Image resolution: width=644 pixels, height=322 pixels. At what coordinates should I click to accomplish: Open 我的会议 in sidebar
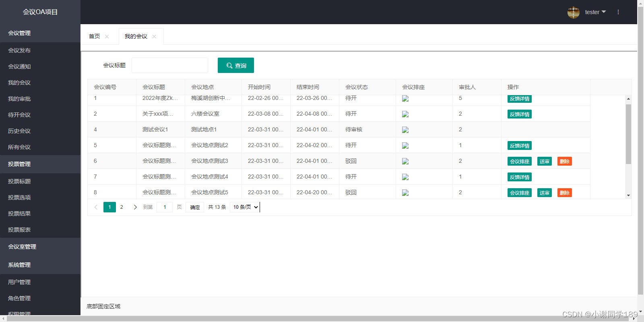[x=40, y=83]
